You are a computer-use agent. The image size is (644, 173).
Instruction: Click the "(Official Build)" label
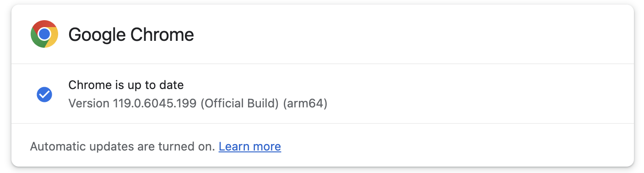[x=240, y=104]
